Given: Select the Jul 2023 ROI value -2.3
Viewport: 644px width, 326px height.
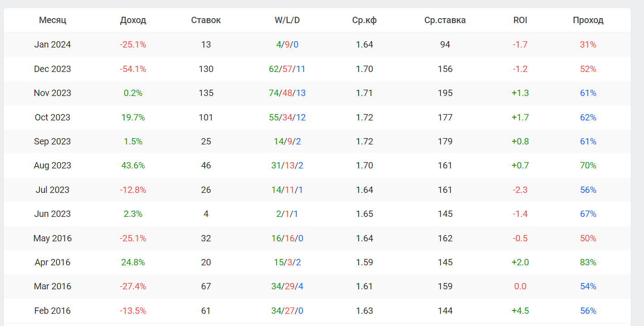Looking at the screenshot, I should (520, 190).
